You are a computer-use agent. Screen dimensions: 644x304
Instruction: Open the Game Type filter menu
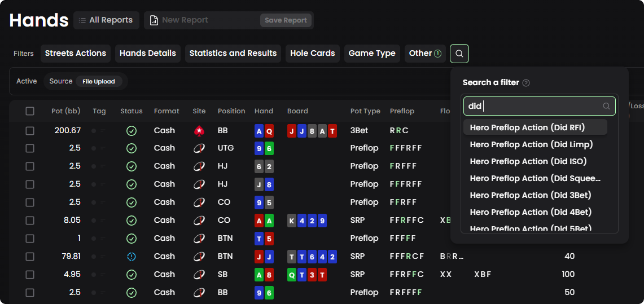click(372, 54)
